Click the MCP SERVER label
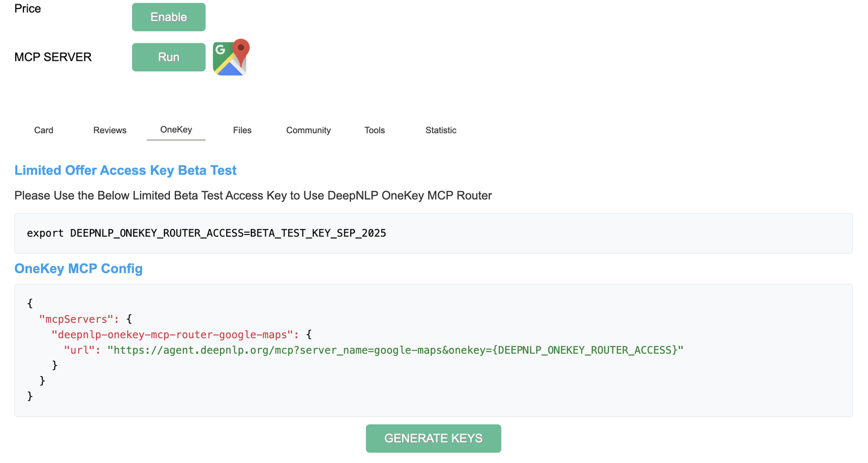 tap(53, 57)
